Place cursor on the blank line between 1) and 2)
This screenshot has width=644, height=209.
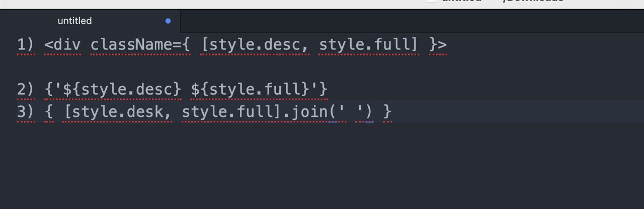tap(322, 67)
